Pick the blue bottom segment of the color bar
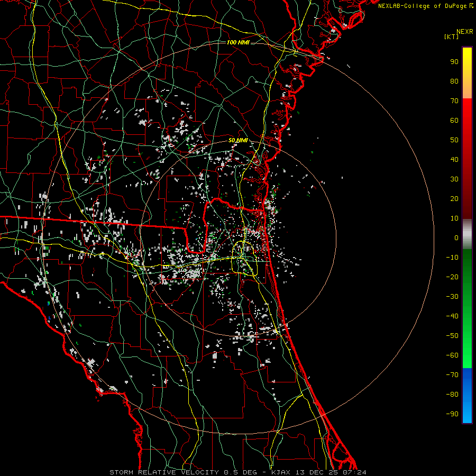476x476 pixels. (467, 396)
